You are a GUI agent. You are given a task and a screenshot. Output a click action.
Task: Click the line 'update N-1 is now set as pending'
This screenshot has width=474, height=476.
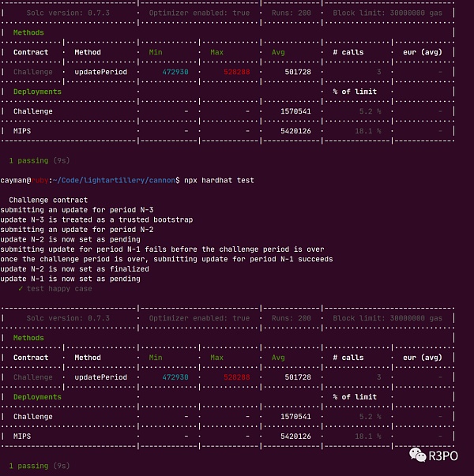[70, 279]
